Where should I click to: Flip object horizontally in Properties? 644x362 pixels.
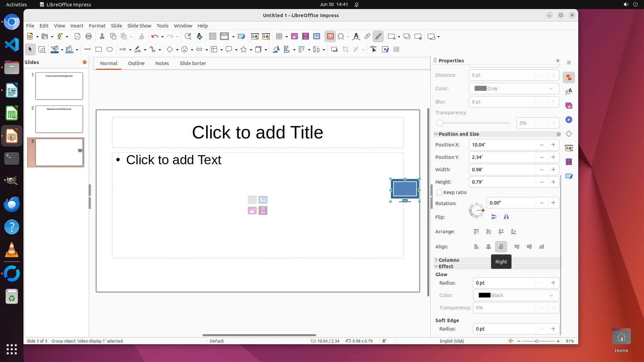[506, 217]
